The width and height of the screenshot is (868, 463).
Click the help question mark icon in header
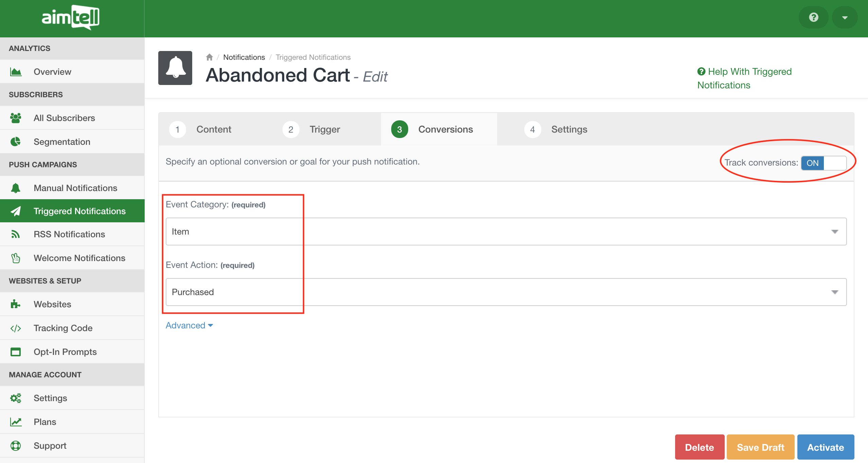pyautogui.click(x=813, y=17)
